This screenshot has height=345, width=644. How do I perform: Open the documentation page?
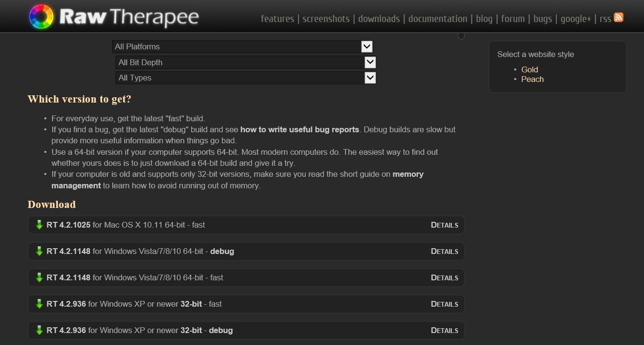point(437,19)
